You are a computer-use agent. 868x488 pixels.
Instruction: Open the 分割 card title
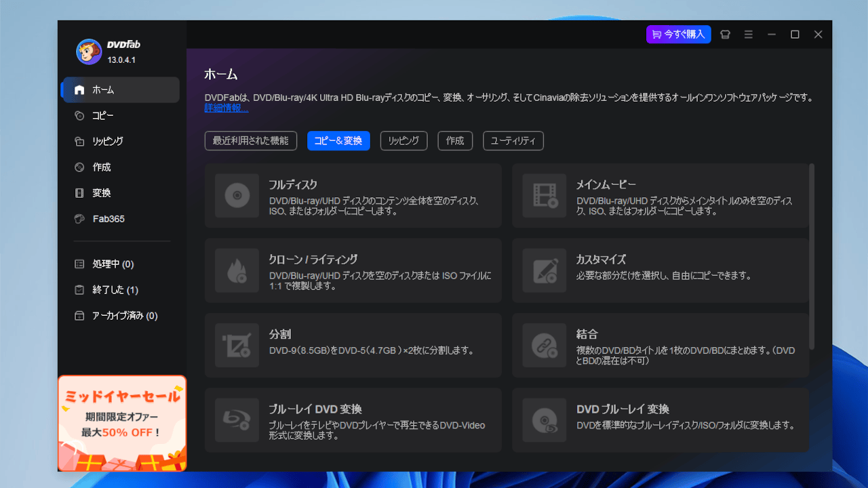pyautogui.click(x=280, y=334)
